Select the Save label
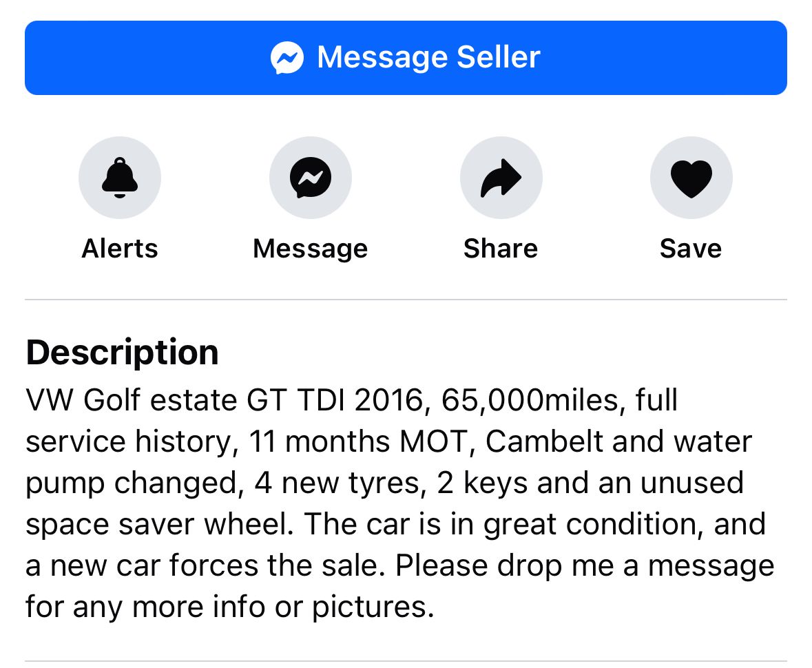Screen dimensions: 812x668 point(691,249)
